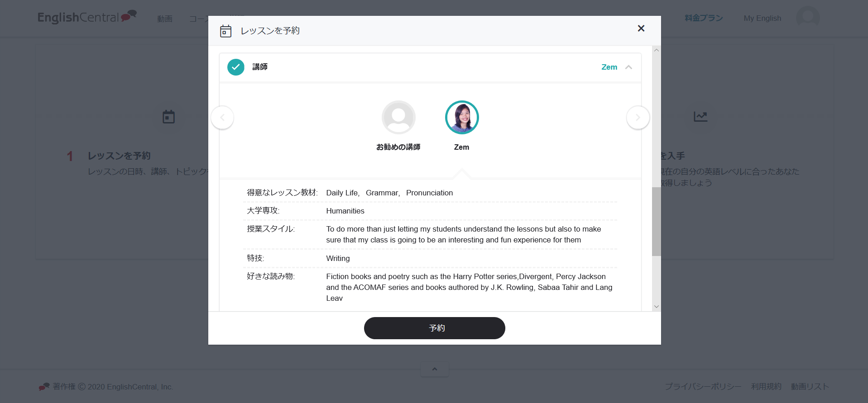Click the calendar icon in dialog header
868x403 pixels.
225,31
